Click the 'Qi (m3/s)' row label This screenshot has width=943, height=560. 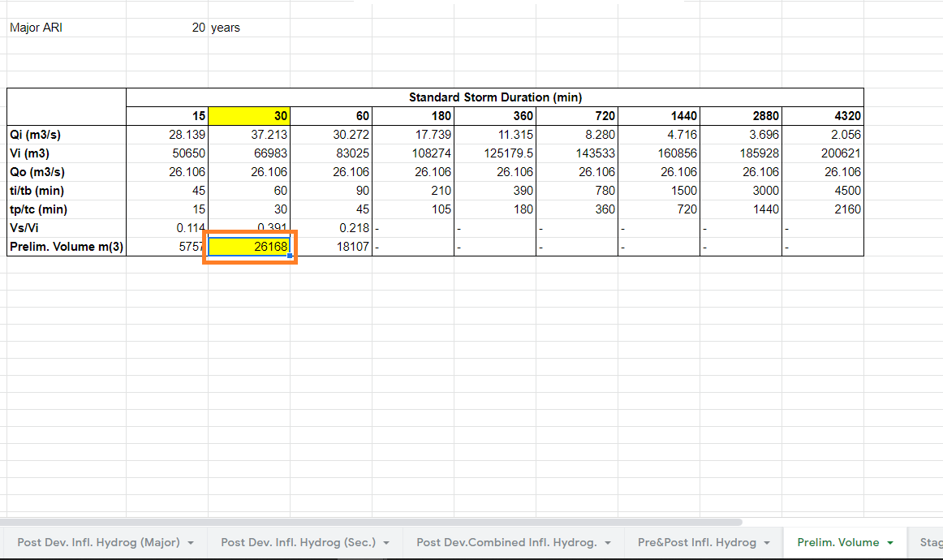pos(67,135)
